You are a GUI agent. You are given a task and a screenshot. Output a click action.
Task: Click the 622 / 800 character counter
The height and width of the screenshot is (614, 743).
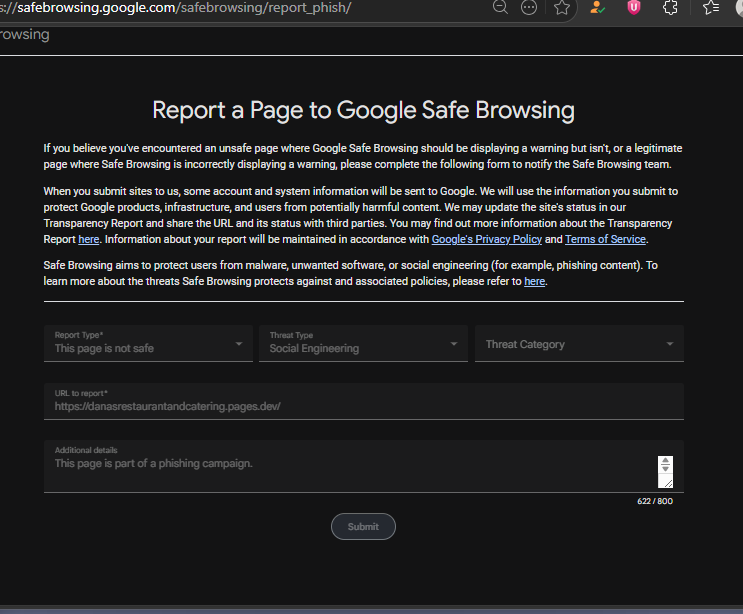pyautogui.click(x=655, y=501)
